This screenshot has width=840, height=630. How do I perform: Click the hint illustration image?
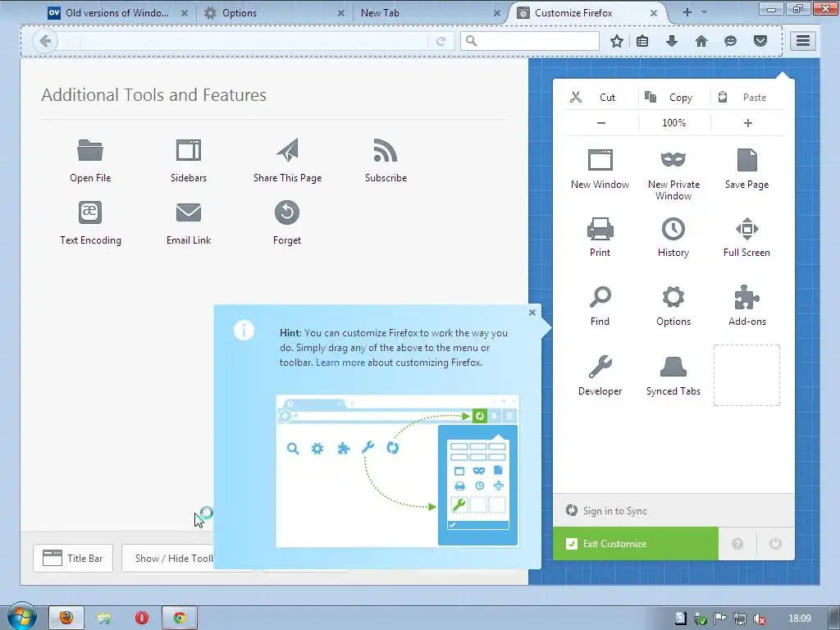pyautogui.click(x=398, y=471)
